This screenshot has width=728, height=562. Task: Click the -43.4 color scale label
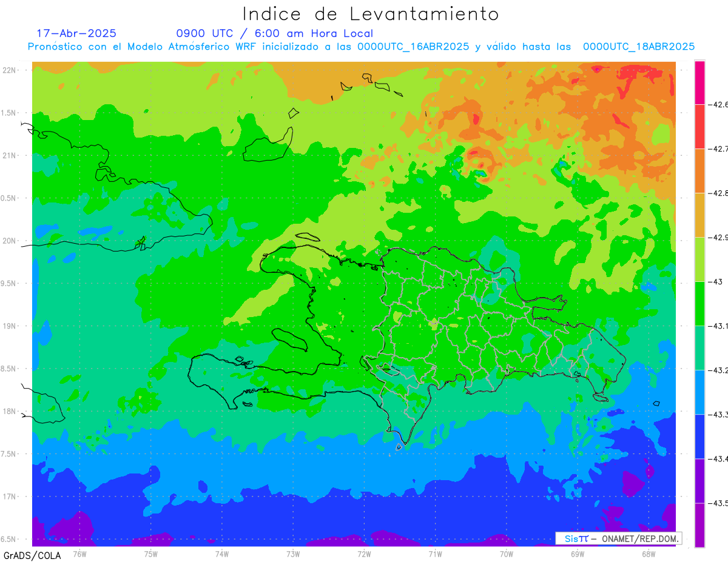click(x=719, y=458)
